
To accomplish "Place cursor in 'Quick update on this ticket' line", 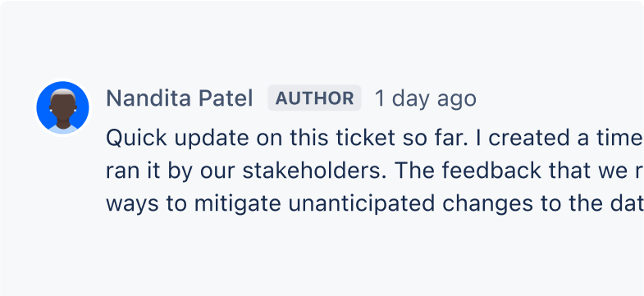I will pos(375,139).
